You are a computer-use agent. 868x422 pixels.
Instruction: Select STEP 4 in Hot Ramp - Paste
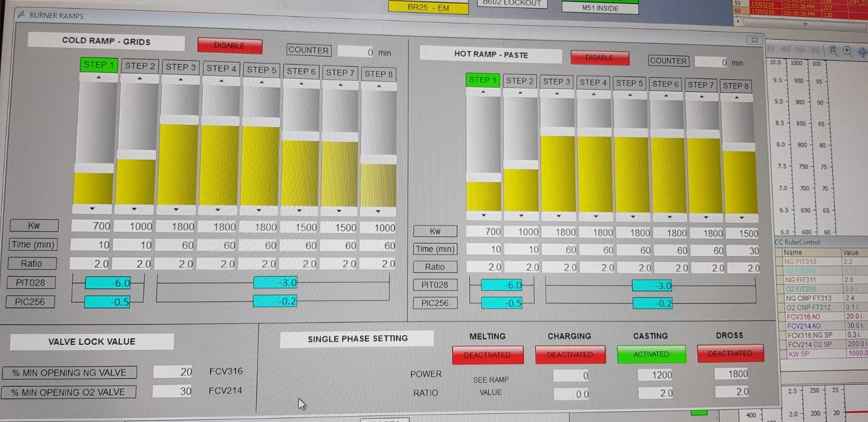click(x=593, y=83)
